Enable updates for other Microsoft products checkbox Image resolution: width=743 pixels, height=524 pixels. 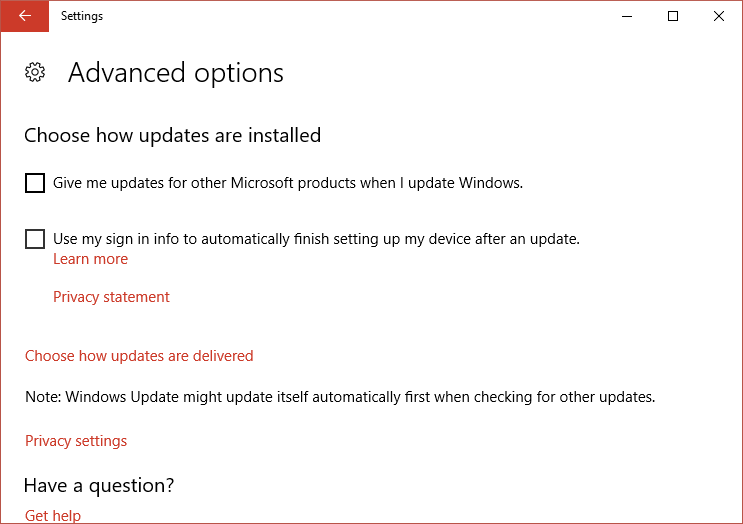coord(35,183)
